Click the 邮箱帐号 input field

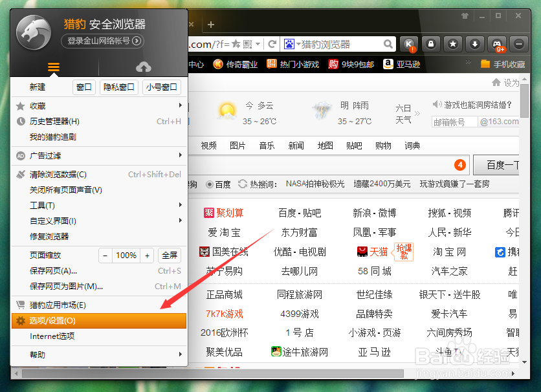click(454, 122)
